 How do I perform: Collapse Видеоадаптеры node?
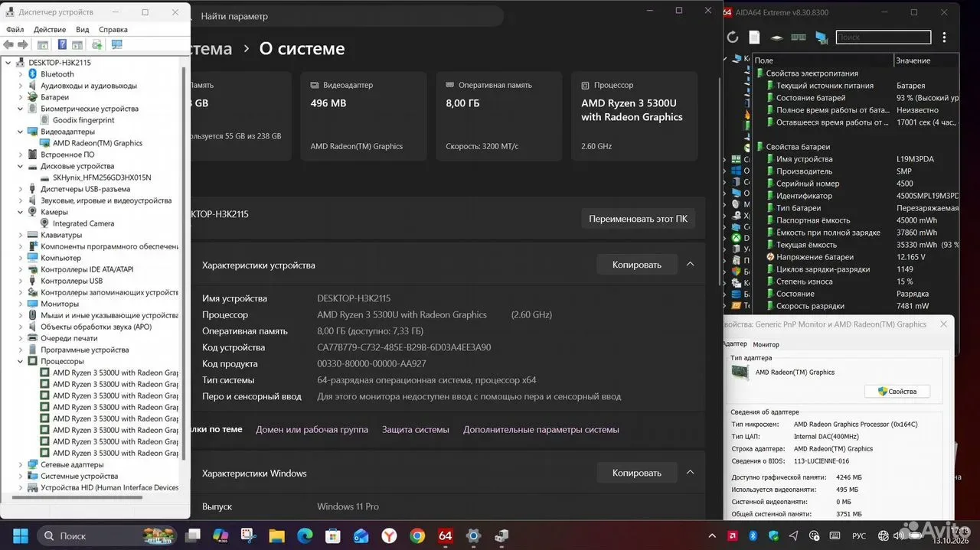point(21,132)
